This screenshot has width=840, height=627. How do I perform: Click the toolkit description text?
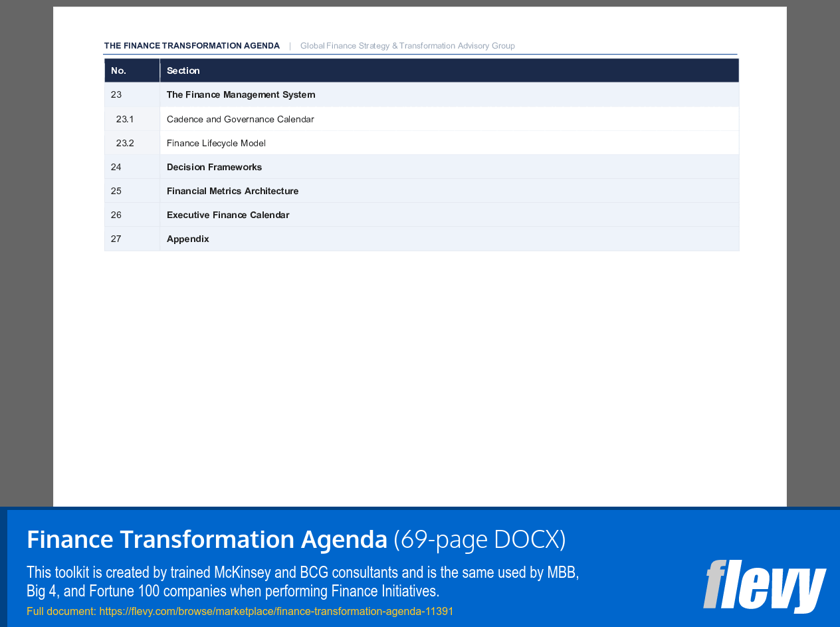click(302, 581)
